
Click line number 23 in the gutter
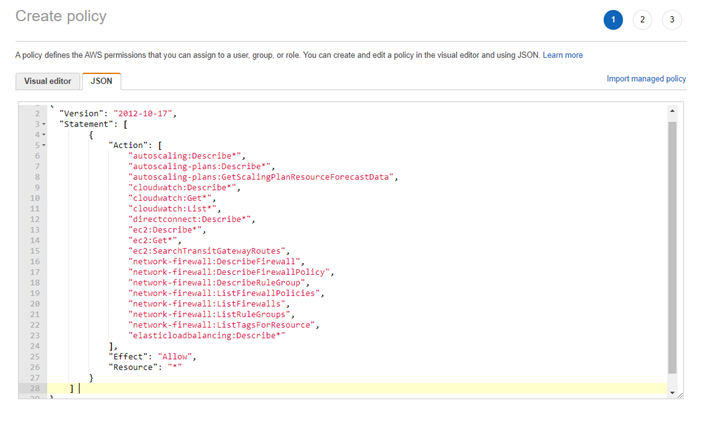pyautogui.click(x=35, y=334)
